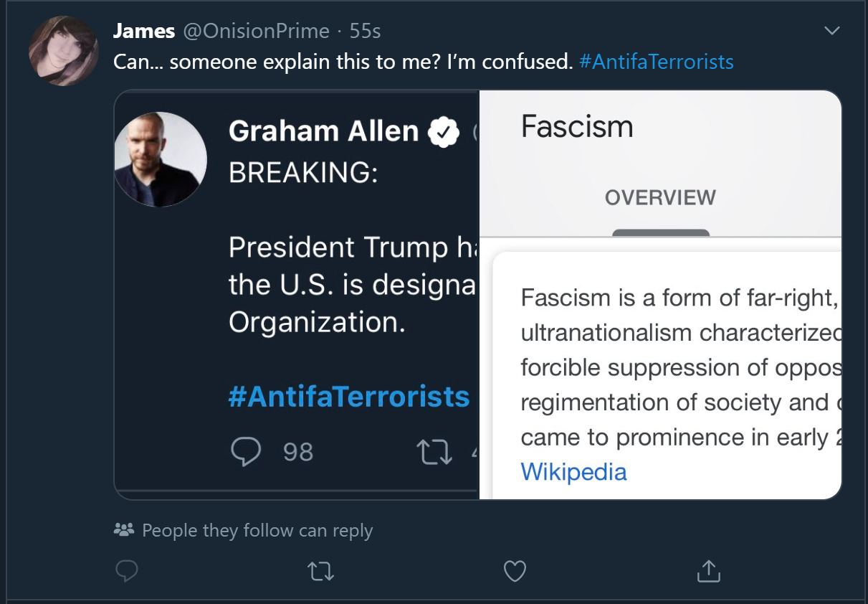Like the tweet with heart icon
Screen dimensions: 868x604
click(x=515, y=572)
